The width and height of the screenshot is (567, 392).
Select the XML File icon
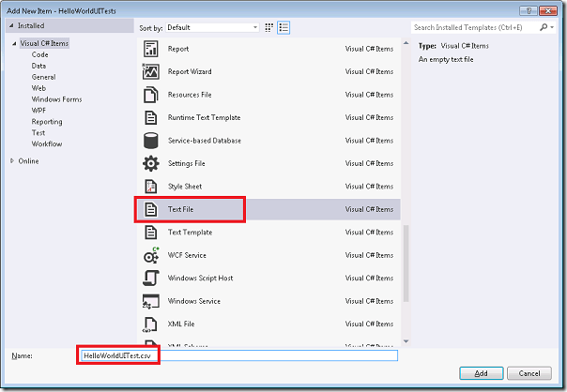point(150,324)
